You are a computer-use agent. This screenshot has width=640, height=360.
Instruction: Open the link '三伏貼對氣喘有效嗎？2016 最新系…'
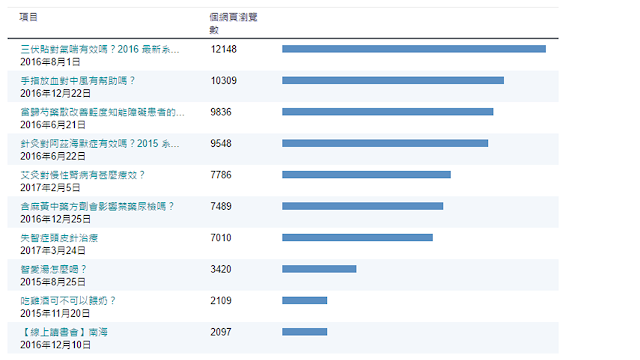pos(100,49)
